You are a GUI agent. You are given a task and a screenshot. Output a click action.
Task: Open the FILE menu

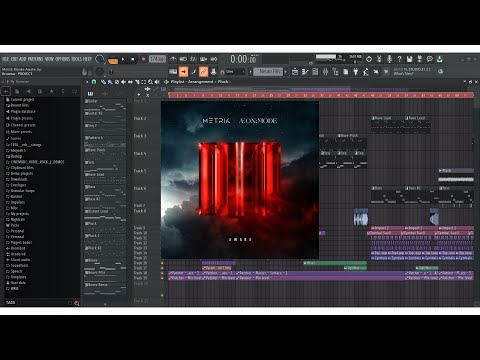[6, 59]
